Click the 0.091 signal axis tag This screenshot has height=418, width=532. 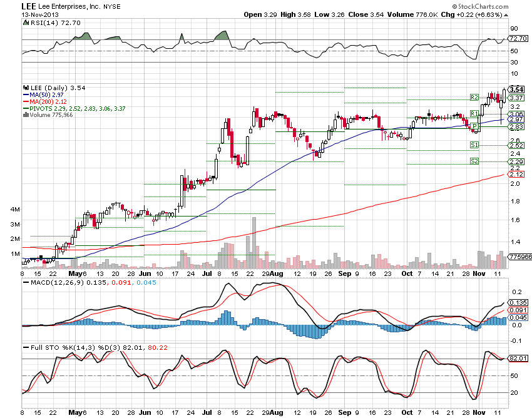tap(518, 310)
